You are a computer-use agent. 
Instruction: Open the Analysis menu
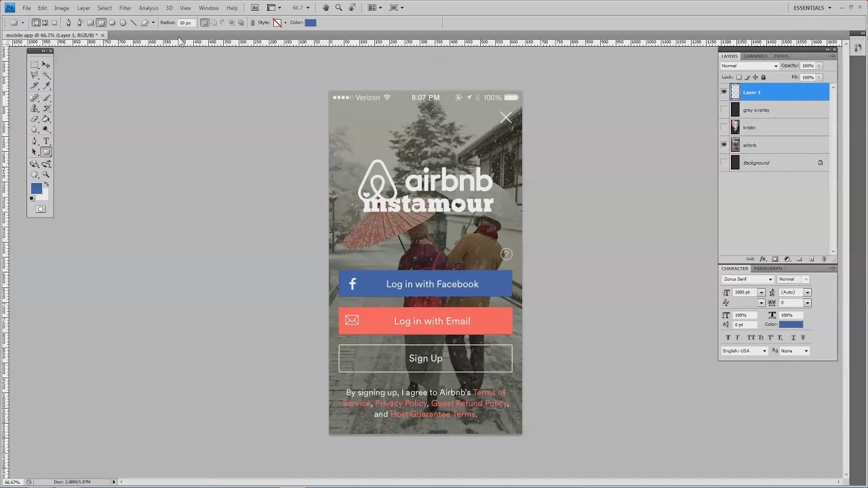[x=149, y=8]
